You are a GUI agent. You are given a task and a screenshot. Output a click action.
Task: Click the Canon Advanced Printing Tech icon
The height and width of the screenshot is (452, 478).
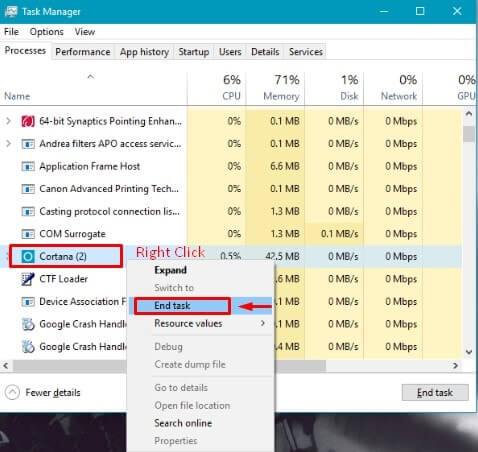tap(28, 189)
